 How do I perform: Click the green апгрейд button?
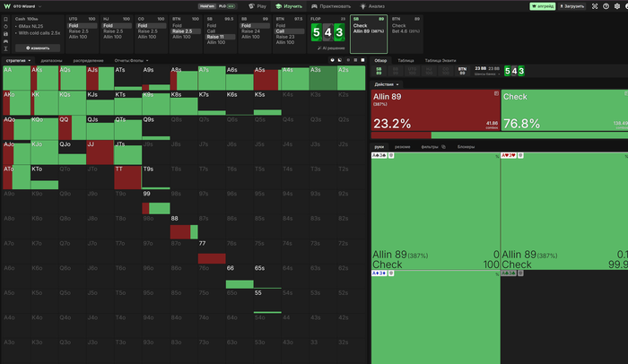click(x=542, y=6)
